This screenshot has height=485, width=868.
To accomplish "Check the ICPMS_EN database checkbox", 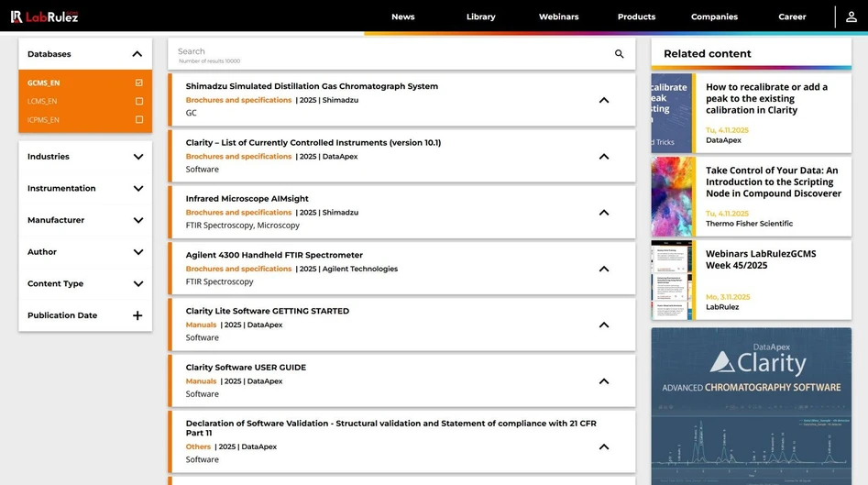I will click(139, 119).
